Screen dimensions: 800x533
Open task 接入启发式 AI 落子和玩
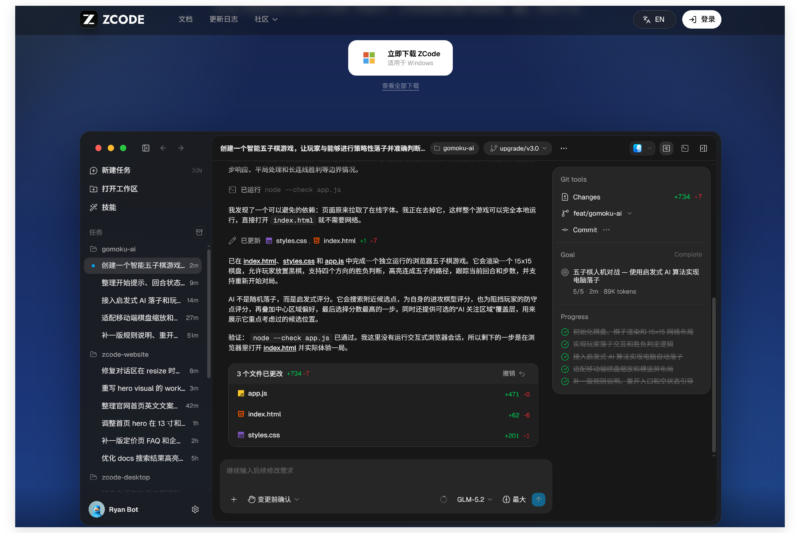(143, 300)
